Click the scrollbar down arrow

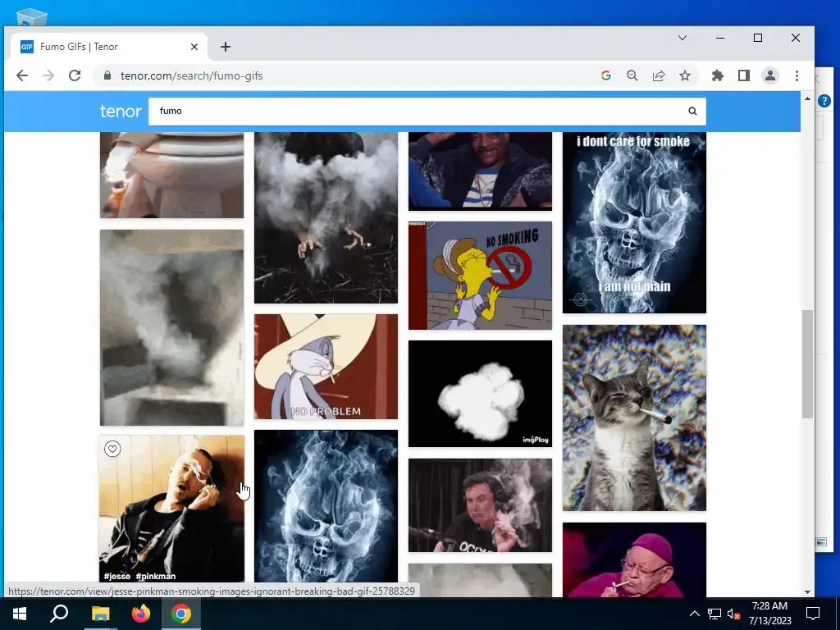click(807, 591)
